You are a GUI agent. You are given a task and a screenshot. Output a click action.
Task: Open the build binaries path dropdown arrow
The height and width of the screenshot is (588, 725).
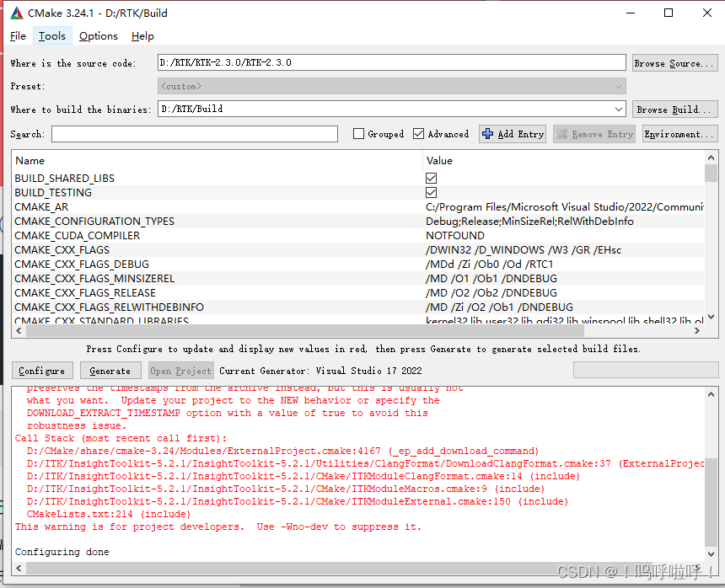coord(620,110)
